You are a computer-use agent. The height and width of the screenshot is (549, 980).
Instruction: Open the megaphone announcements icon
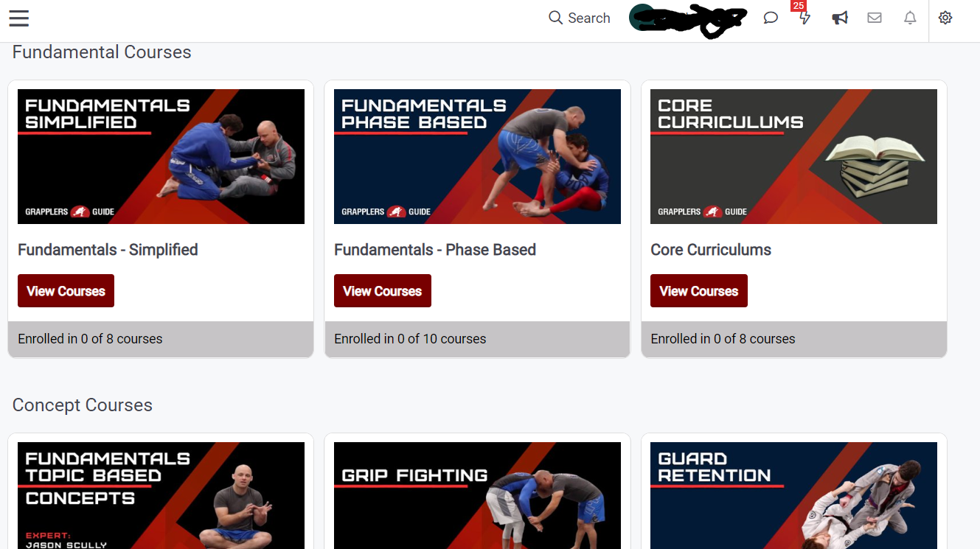point(839,17)
